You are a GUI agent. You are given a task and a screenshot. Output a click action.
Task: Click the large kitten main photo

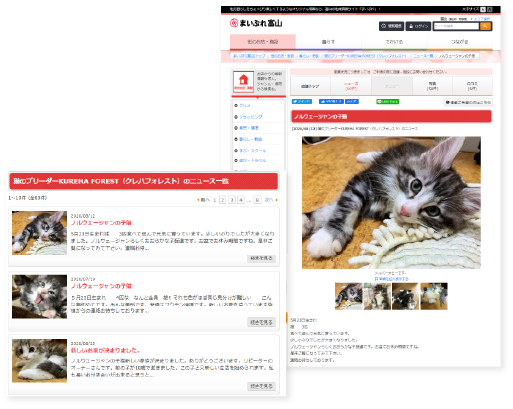pyautogui.click(x=391, y=203)
